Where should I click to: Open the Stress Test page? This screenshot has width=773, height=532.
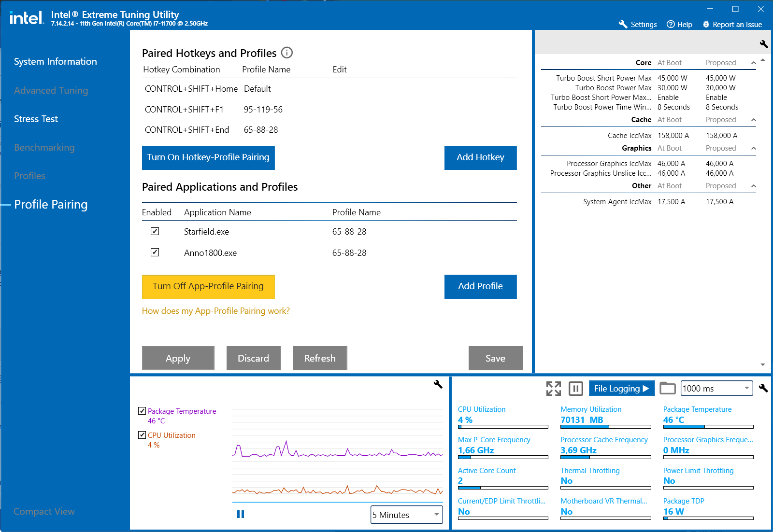[x=36, y=119]
